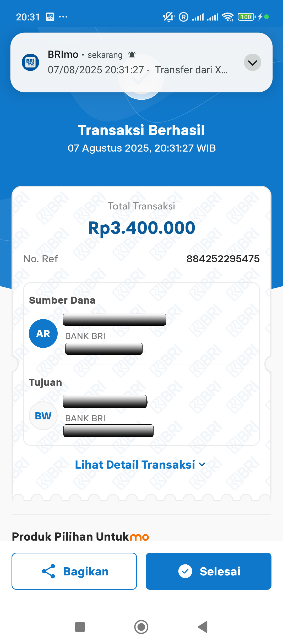This screenshot has height=644, width=283.
Task: Tap the reference number 884252295475
Action: coord(223,259)
